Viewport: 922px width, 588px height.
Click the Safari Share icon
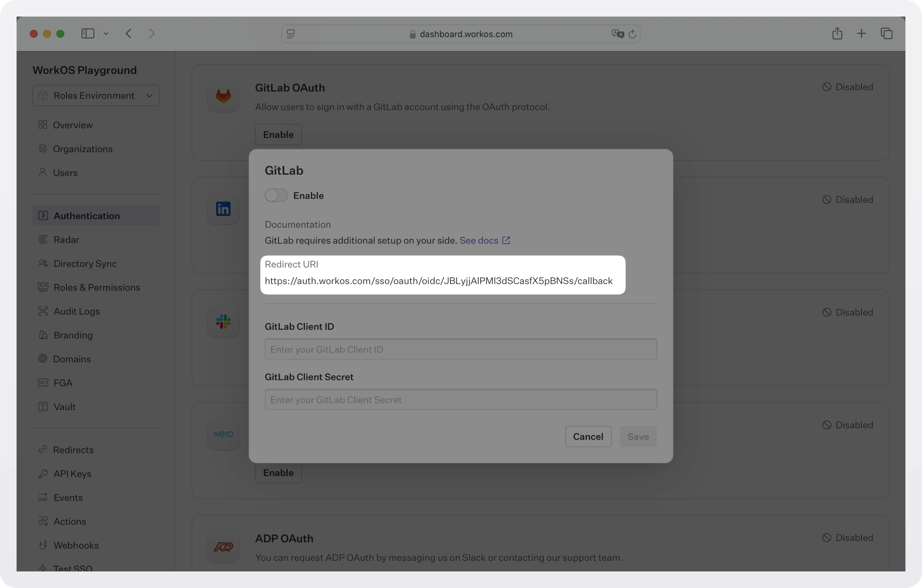(x=837, y=33)
